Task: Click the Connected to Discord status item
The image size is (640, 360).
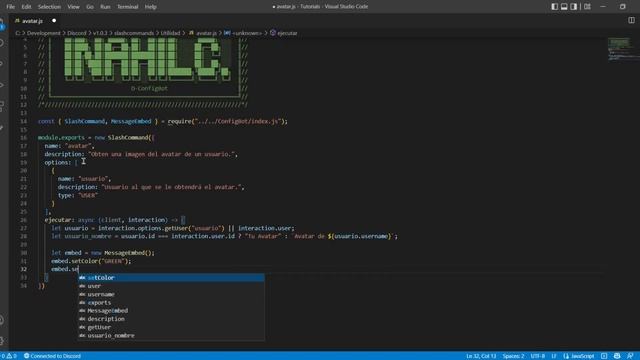Action: pyautogui.click(x=52, y=356)
